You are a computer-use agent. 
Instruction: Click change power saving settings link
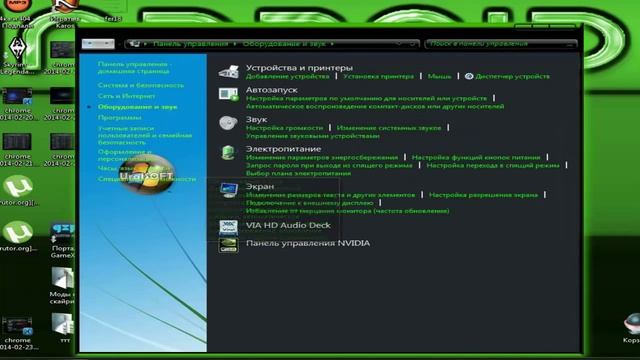(322, 157)
